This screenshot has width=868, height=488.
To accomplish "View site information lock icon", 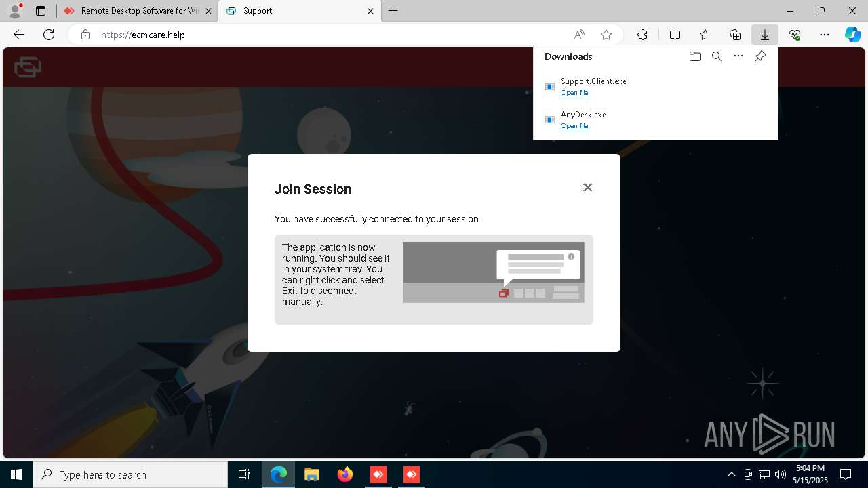I will pyautogui.click(x=85, y=35).
